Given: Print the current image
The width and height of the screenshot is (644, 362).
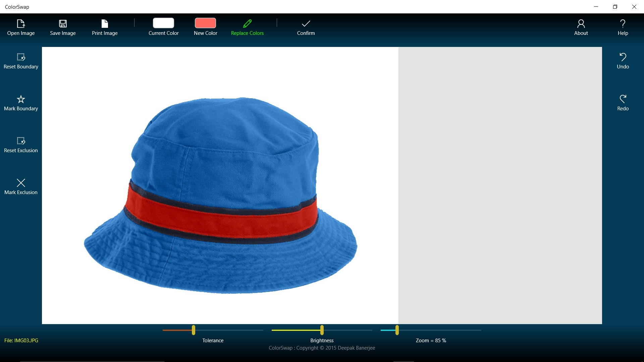Looking at the screenshot, I should coord(105,27).
